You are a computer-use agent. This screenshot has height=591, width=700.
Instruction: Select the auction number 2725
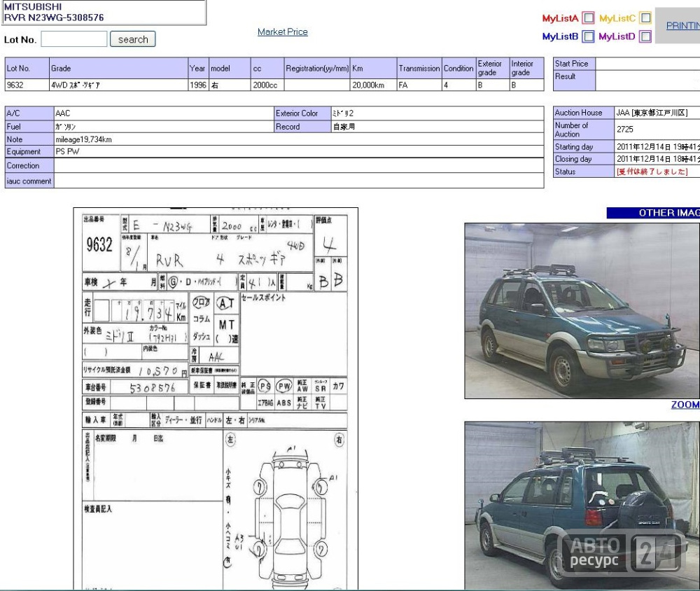pos(625,130)
